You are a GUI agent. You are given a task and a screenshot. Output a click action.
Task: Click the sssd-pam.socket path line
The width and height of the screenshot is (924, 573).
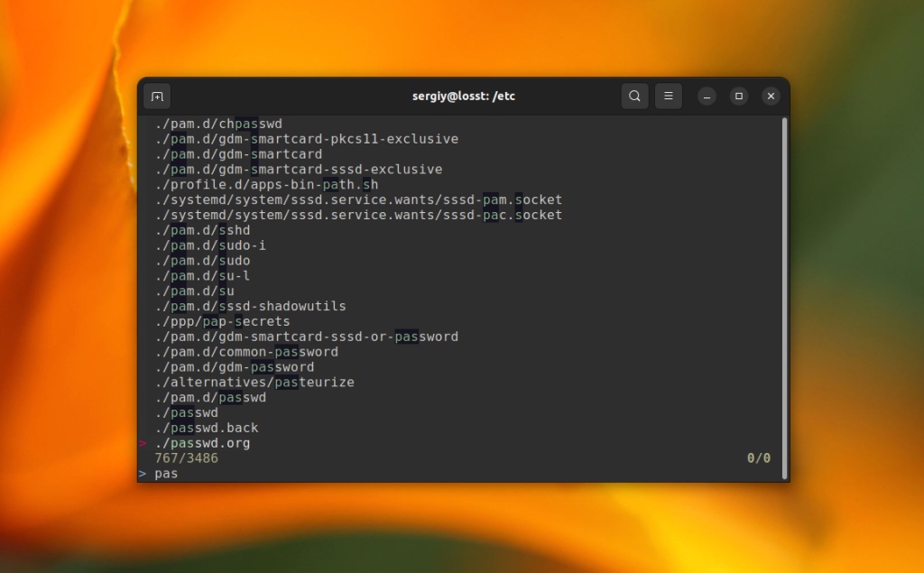[x=357, y=199]
